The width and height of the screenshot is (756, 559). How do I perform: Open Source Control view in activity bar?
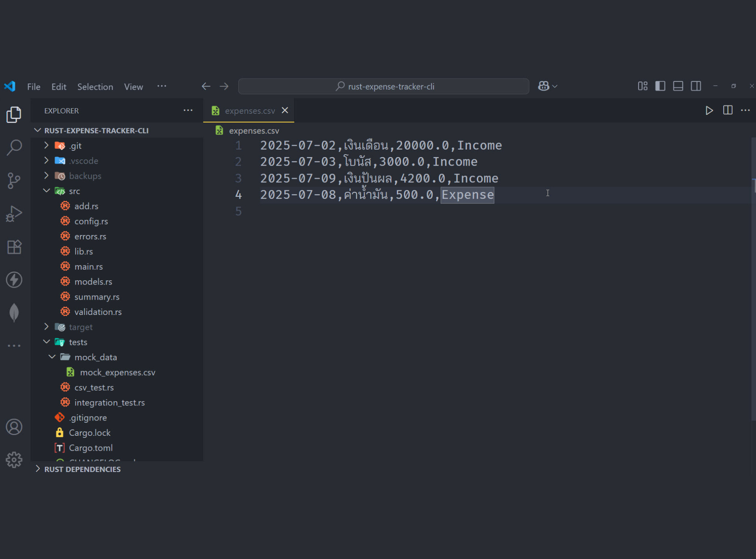14,181
